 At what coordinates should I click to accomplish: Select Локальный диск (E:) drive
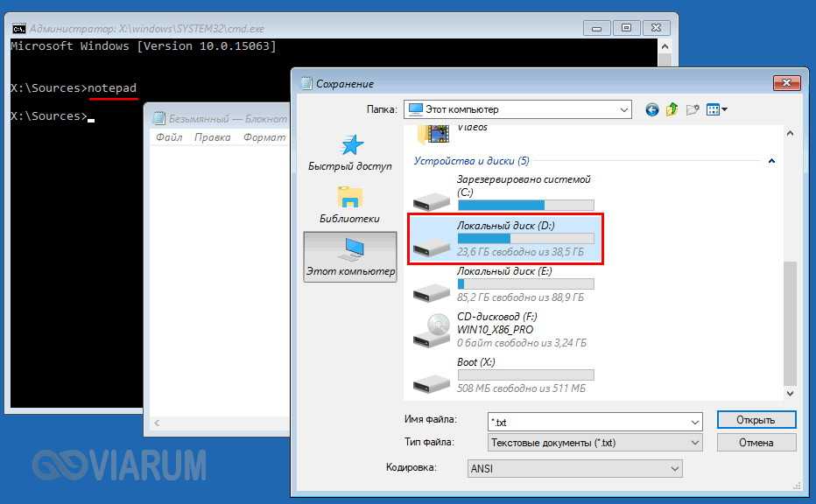tap(506, 284)
